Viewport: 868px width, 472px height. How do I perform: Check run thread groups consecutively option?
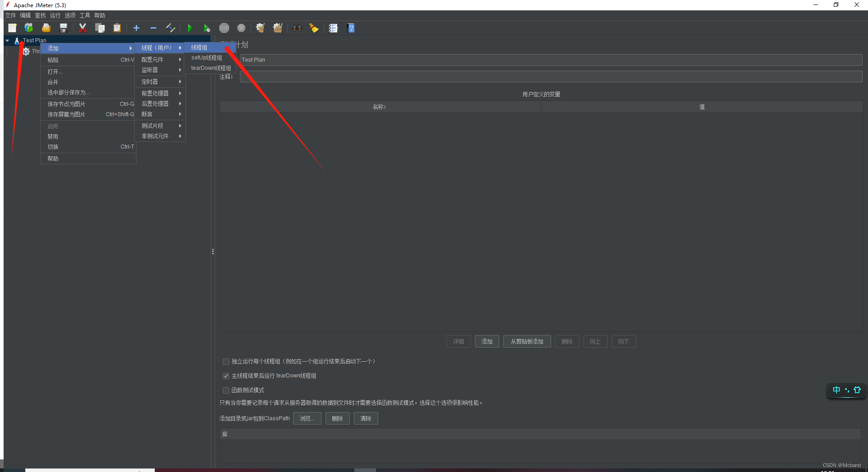226,362
